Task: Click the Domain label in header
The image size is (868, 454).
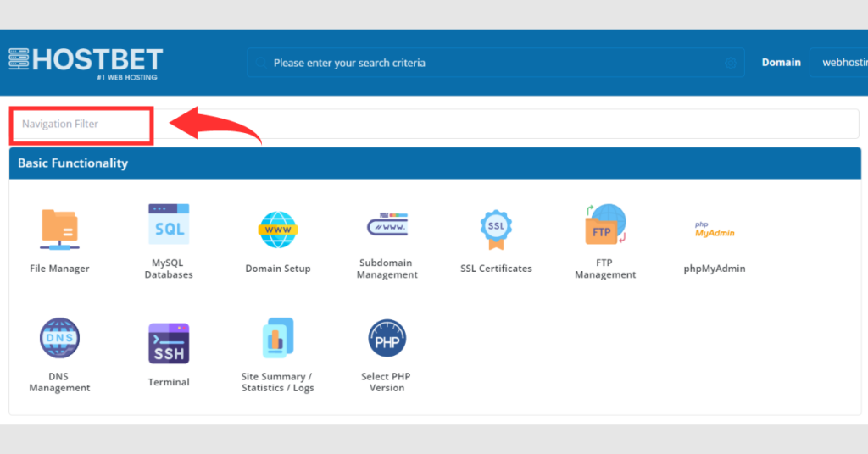Action: (781, 63)
